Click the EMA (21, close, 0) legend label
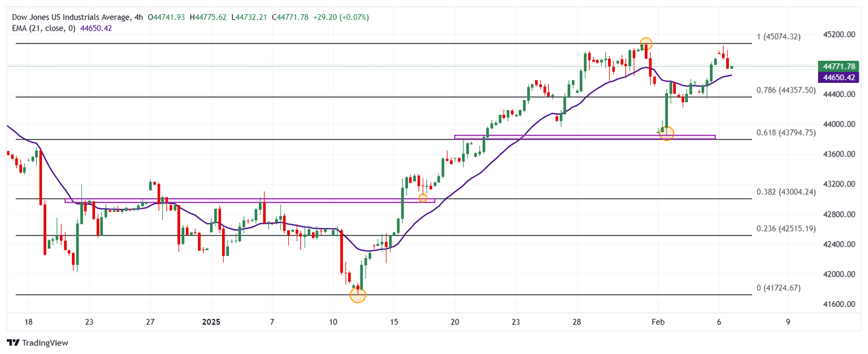868x354 pixels. [x=44, y=28]
